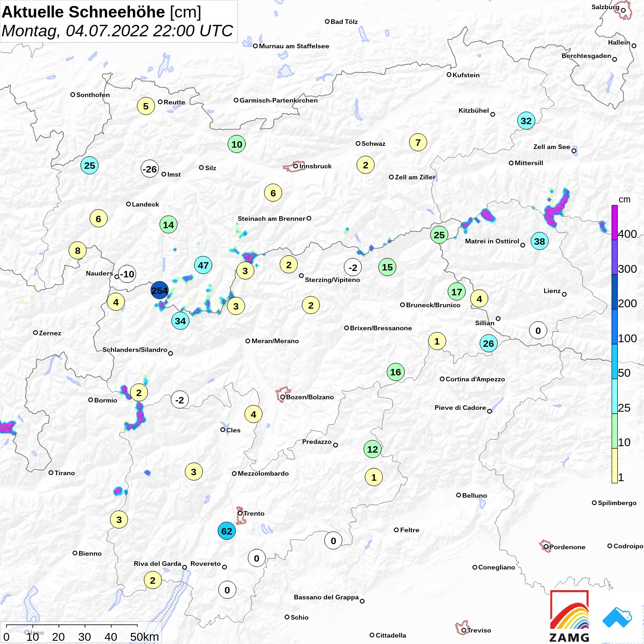Select the Murnau am Staffelsee label
This screenshot has height=644, width=644.
(x=294, y=46)
